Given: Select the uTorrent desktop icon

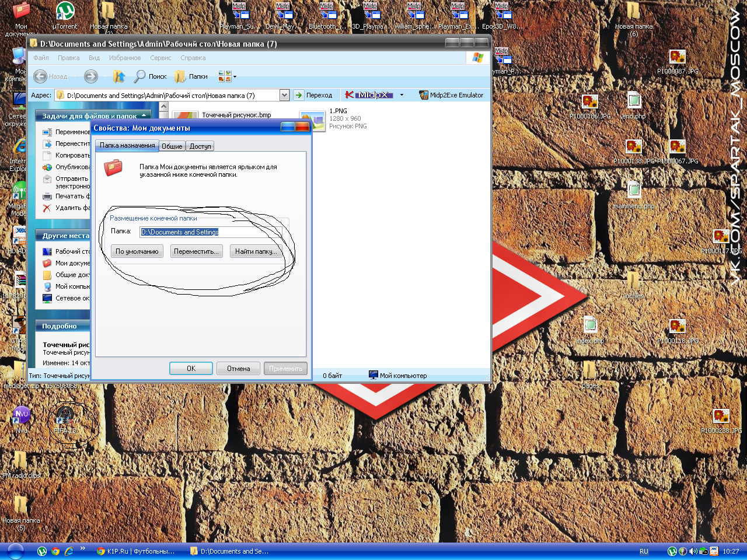Looking at the screenshot, I should [65, 12].
